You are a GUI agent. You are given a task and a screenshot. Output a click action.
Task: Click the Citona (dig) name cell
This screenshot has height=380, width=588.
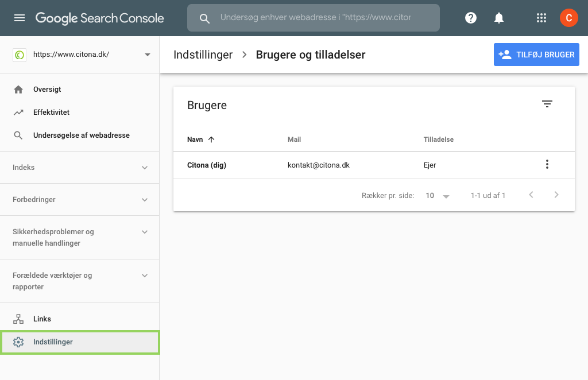pyautogui.click(x=207, y=165)
